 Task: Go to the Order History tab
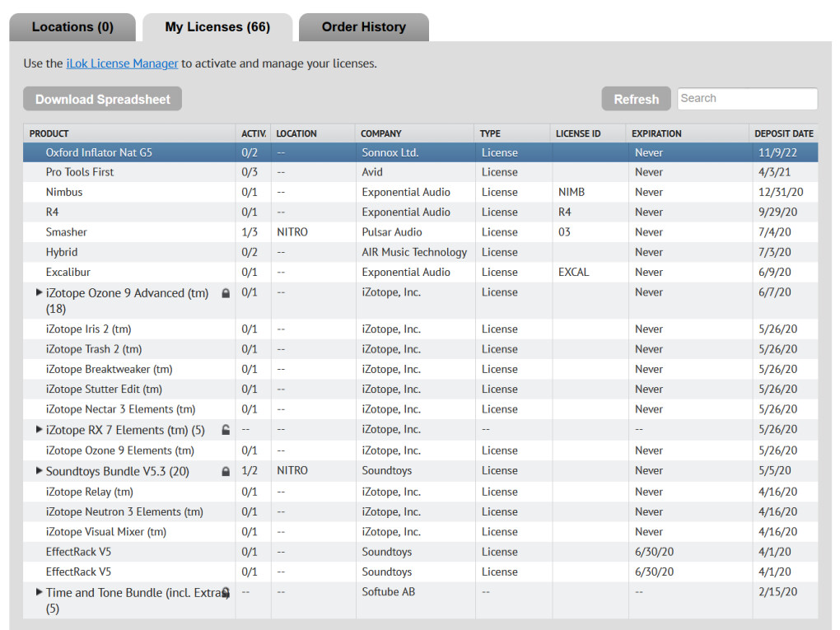tap(364, 27)
